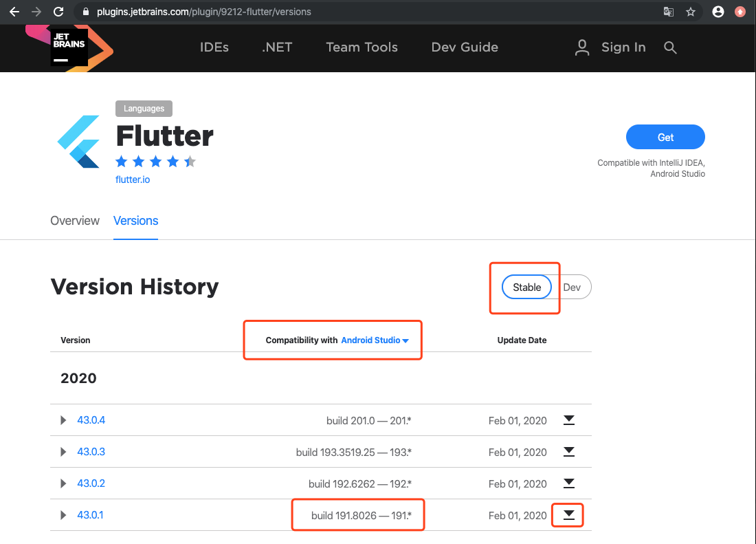Open the browser profile avatar icon
Screen dimensions: 756x544
click(x=718, y=12)
